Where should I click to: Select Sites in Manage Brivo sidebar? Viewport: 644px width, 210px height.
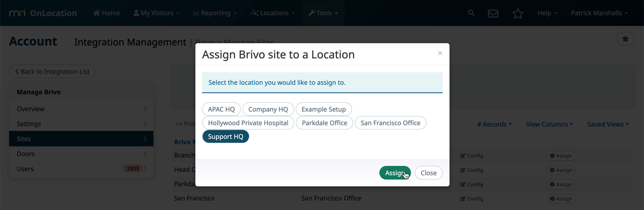tap(81, 139)
